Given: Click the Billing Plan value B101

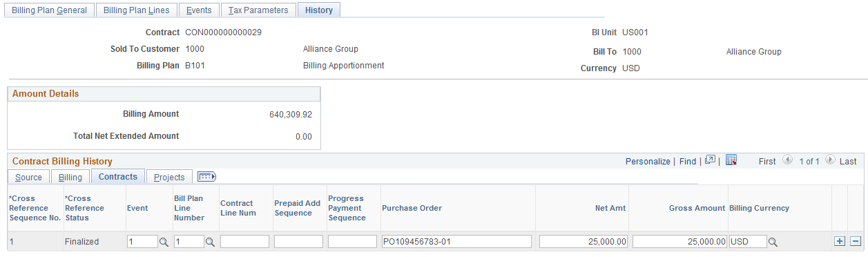Looking at the screenshot, I should pyautogui.click(x=195, y=66).
